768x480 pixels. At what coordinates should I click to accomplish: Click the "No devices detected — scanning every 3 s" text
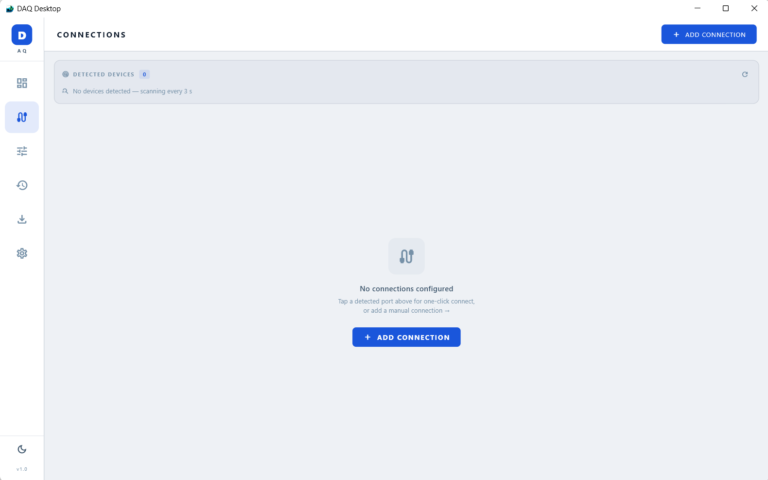[x=132, y=91]
